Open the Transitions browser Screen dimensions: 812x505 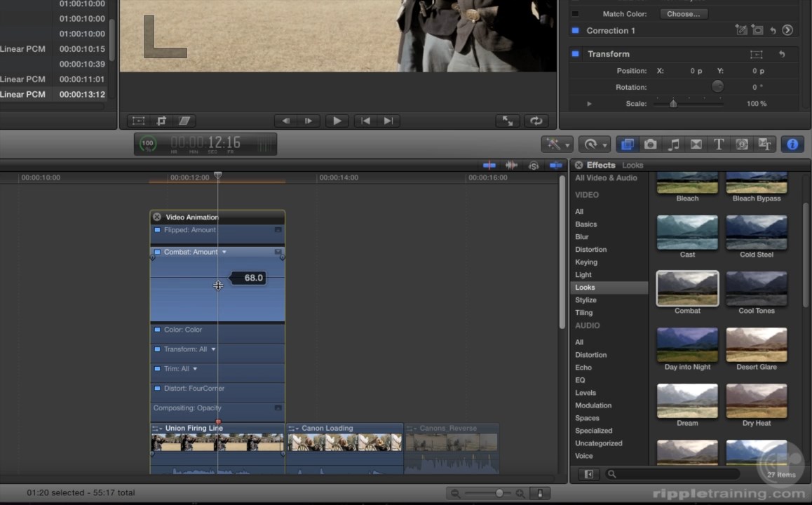[x=696, y=144]
